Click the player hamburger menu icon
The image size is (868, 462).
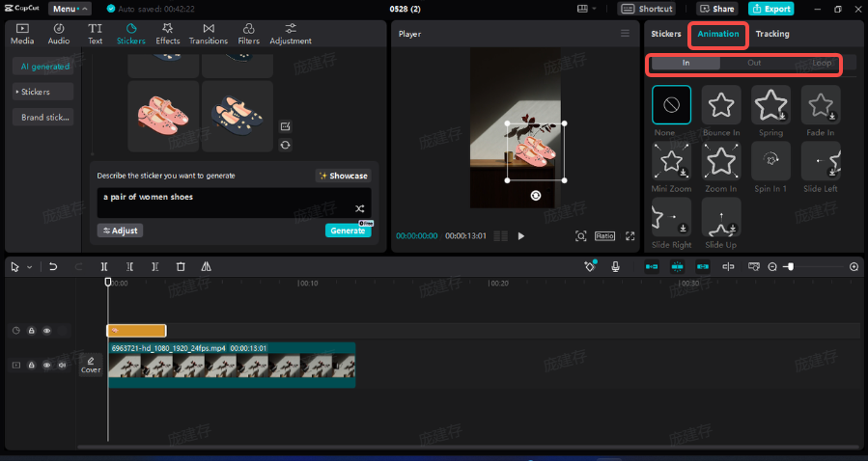click(x=625, y=34)
